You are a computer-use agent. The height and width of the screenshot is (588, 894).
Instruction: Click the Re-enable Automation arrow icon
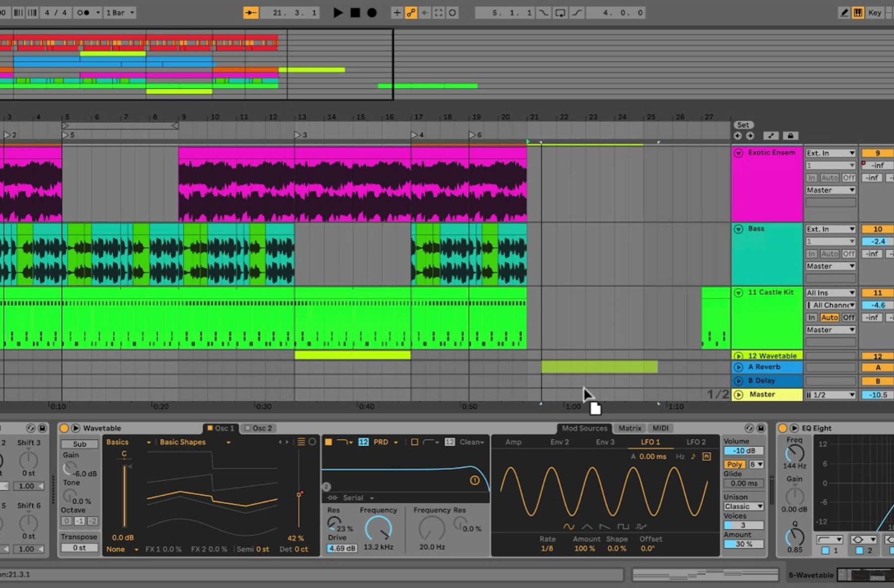(425, 12)
